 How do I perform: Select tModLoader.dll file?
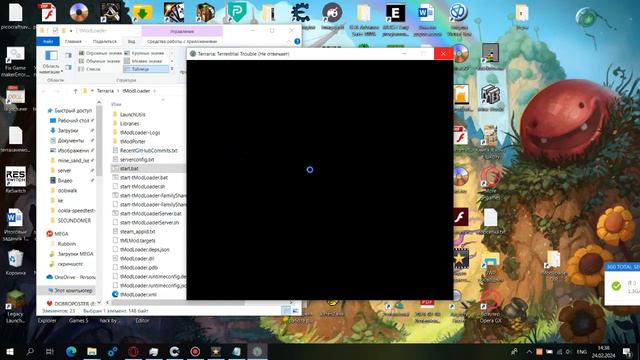coord(133,258)
